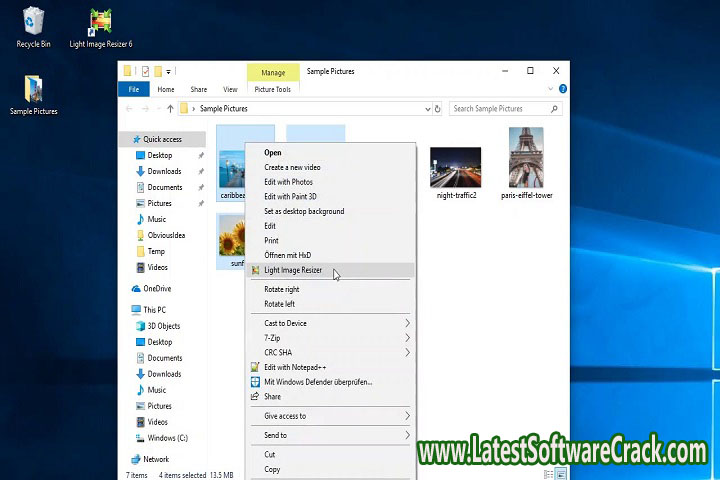720x480 pixels.
Task: Switch to large icons view button
Action: pyautogui.click(x=562, y=474)
